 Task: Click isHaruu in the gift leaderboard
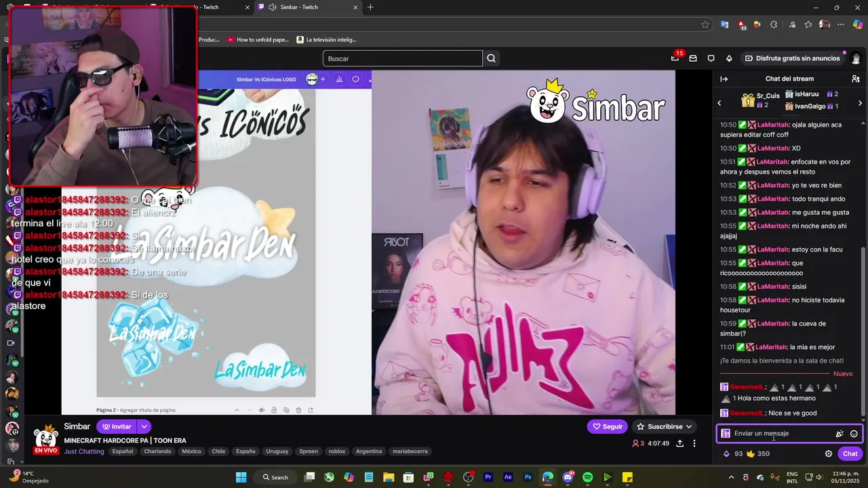(x=806, y=94)
